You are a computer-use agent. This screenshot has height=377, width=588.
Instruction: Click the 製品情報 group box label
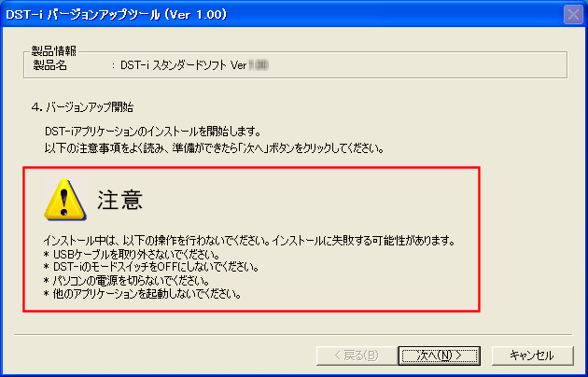pyautogui.click(x=54, y=50)
